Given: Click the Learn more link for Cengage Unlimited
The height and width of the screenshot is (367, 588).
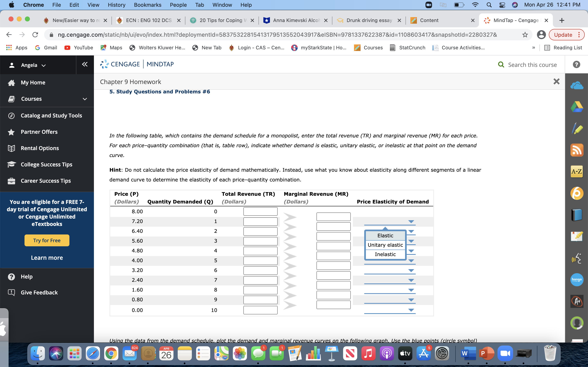Looking at the screenshot, I should (47, 258).
